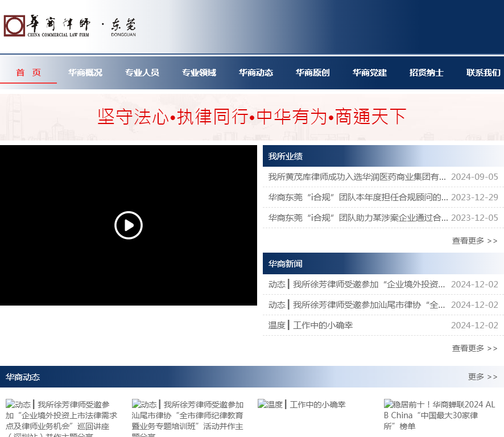Select 专业领域 in the navigation bar

click(199, 73)
